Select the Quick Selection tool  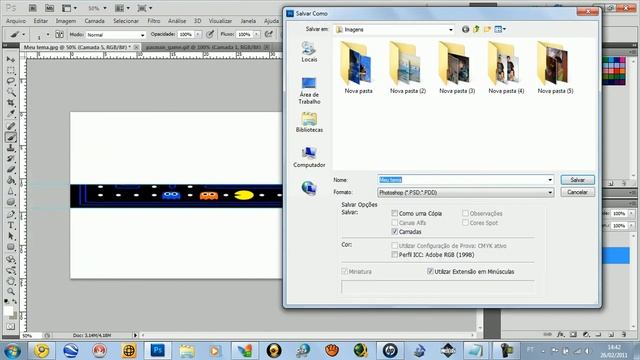click(x=11, y=92)
